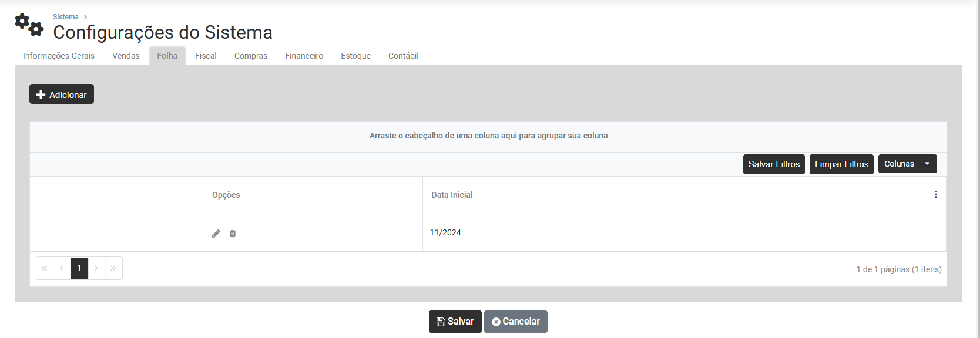Click Salvar Filtros button

[774, 164]
